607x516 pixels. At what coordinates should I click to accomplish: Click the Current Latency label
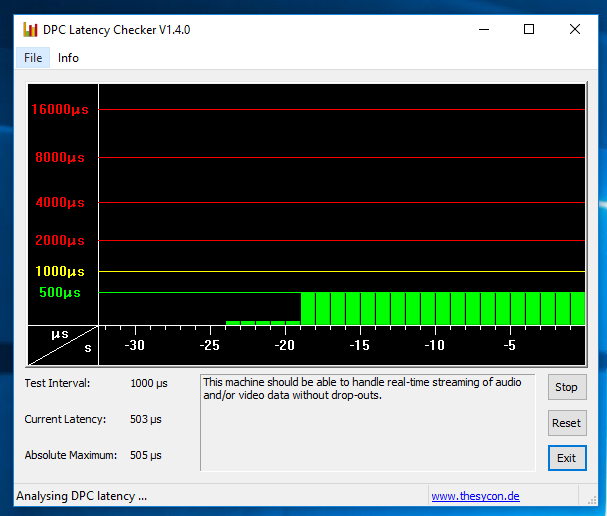(x=65, y=419)
